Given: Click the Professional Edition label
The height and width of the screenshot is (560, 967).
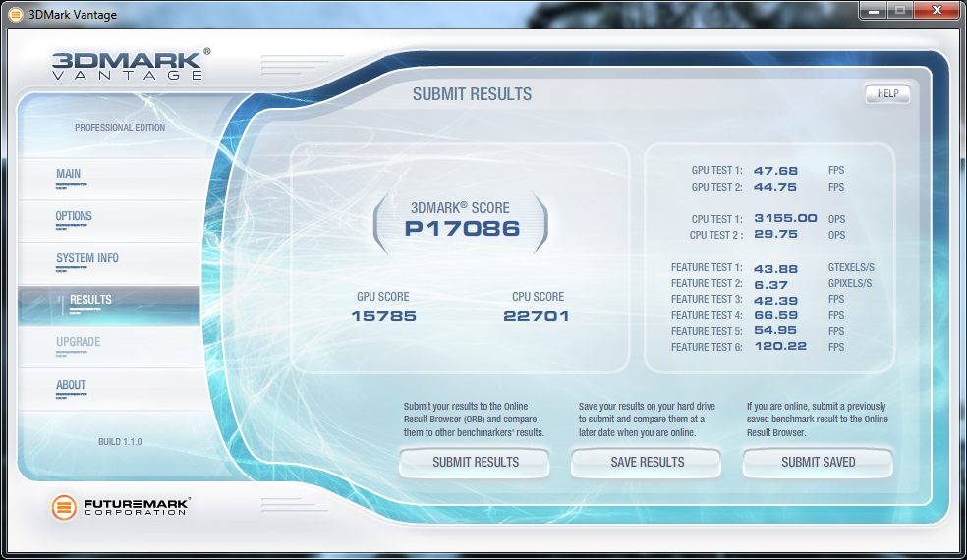Looking at the screenshot, I should [120, 127].
